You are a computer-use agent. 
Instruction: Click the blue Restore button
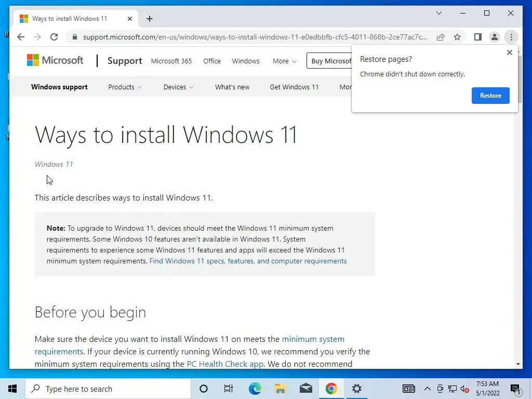[490, 96]
